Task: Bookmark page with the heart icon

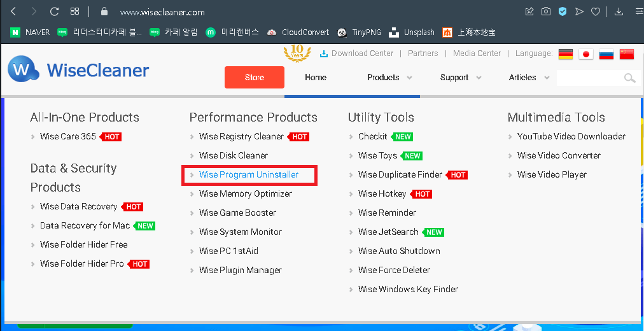Action: [x=596, y=12]
